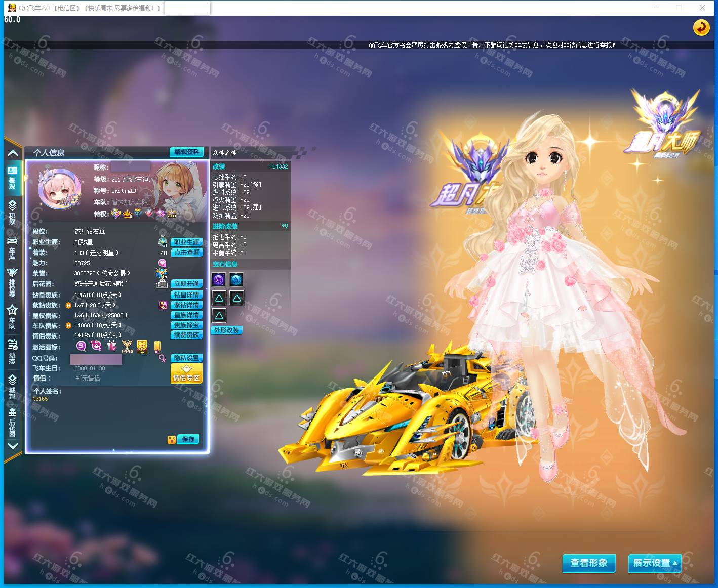The height and width of the screenshot is (588, 718).
Task: Switch to the 排位赛 ranked sidebar tab
Action: click(x=12, y=282)
